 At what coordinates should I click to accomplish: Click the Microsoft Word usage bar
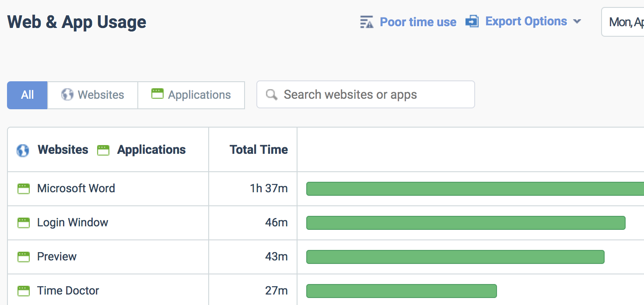[x=475, y=189]
